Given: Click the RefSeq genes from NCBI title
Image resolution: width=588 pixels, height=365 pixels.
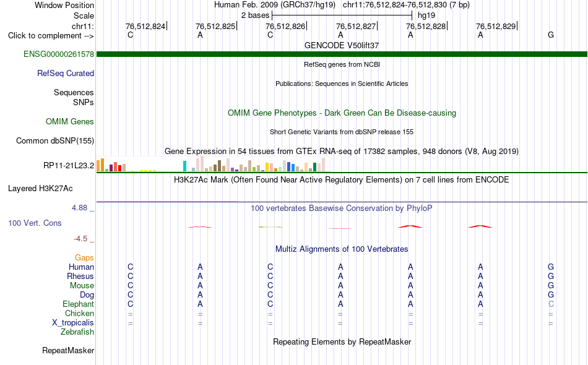Looking at the screenshot, I should 342,64.
